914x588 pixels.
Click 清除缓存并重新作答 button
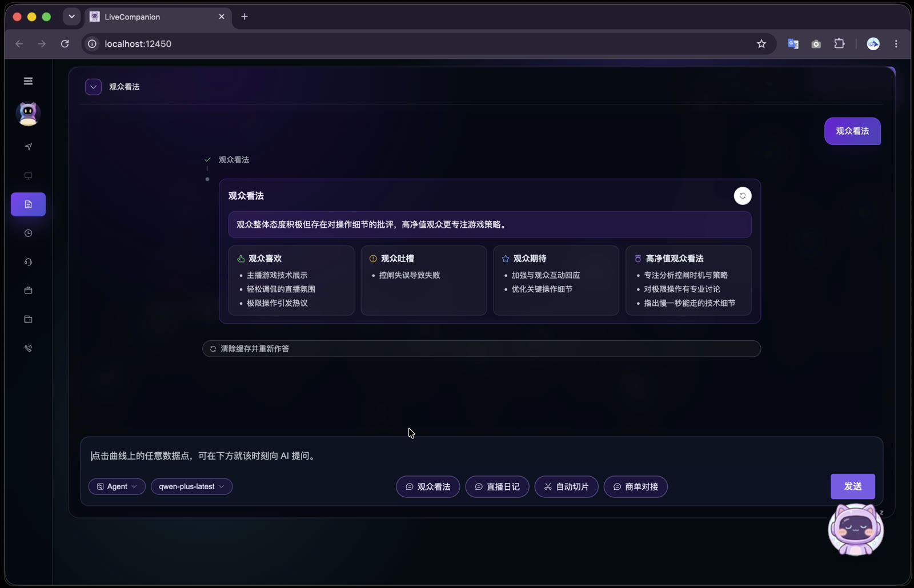(x=482, y=349)
